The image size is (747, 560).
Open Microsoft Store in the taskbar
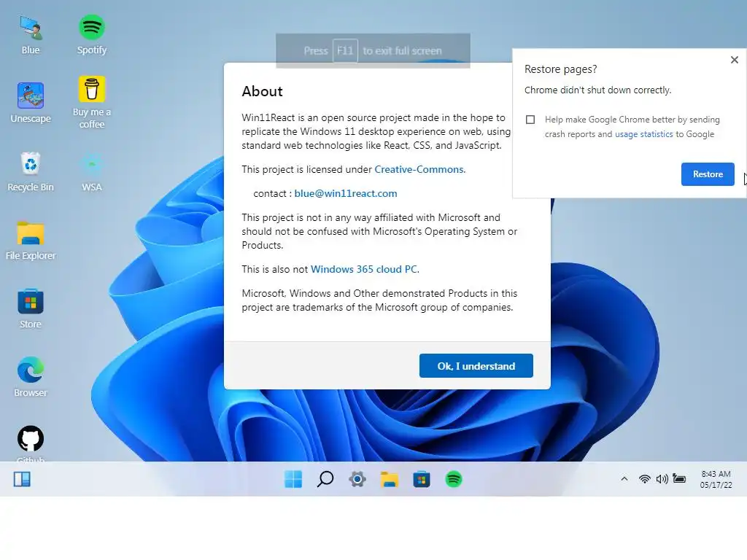click(x=422, y=479)
